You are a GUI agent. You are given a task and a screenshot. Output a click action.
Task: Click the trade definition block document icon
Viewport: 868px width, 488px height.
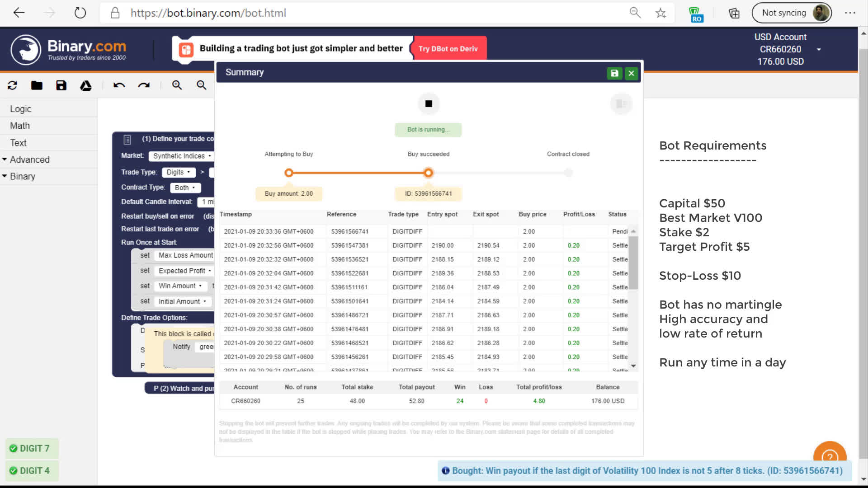(127, 140)
